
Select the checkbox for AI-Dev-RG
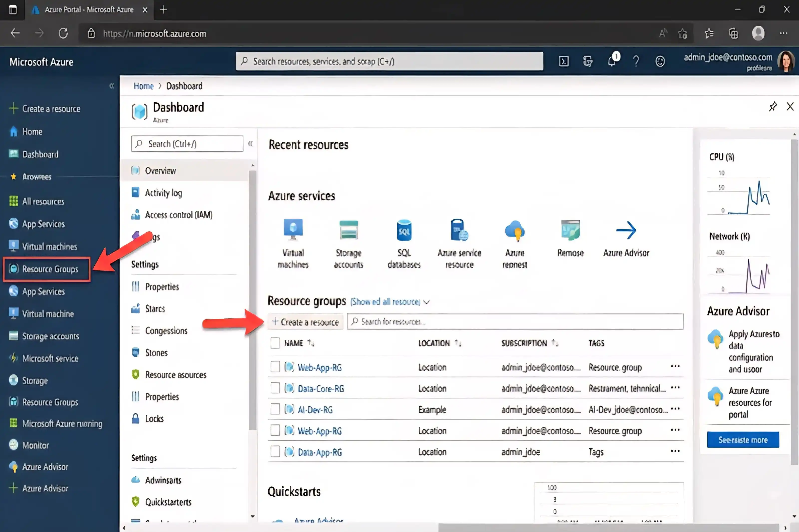(x=275, y=409)
